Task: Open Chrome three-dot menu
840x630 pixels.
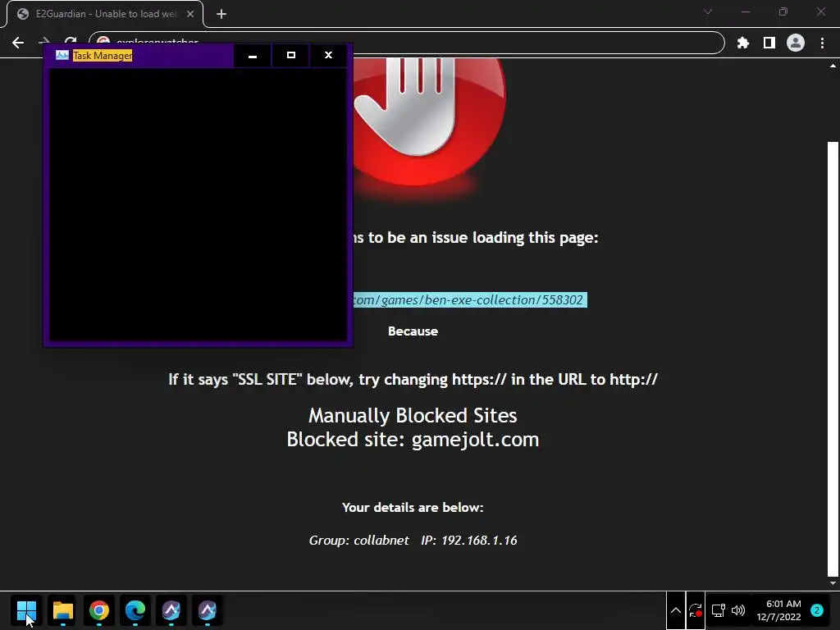Action: 822,43
